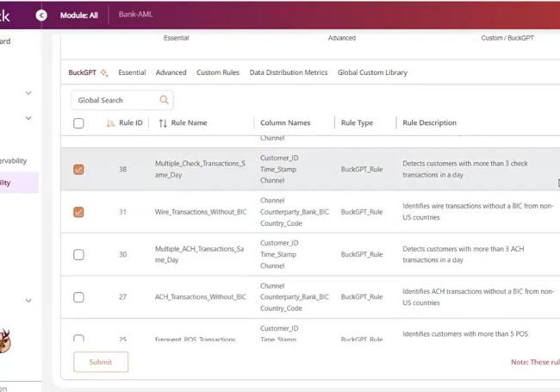
Task: Click description 'more than 3 check transactions'
Action: (x=465, y=169)
